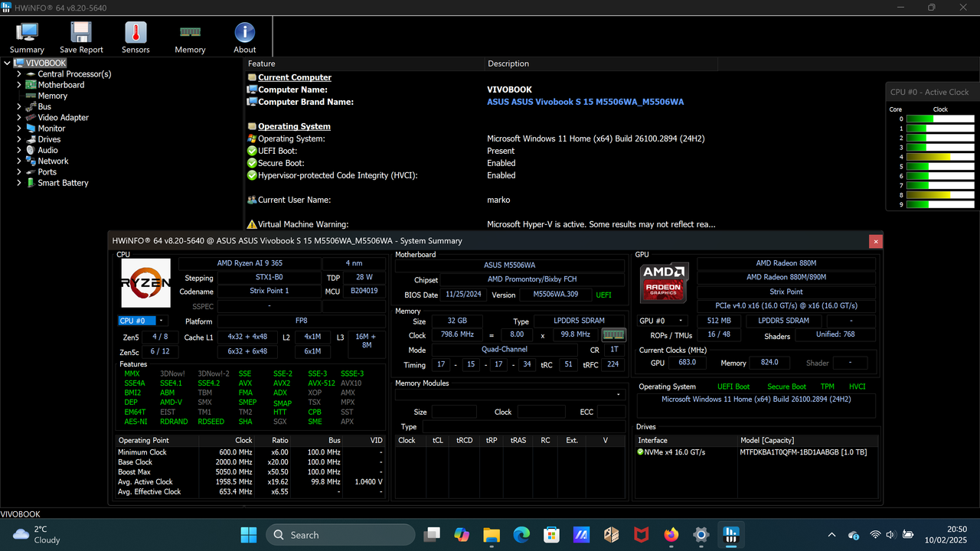
Task: Click the Save Report toolbar icon
Action: point(81,37)
